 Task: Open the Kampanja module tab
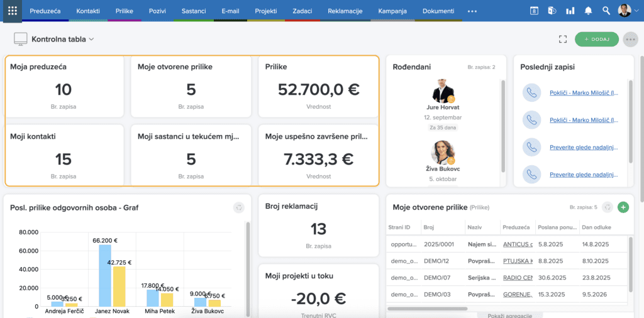pyautogui.click(x=392, y=11)
